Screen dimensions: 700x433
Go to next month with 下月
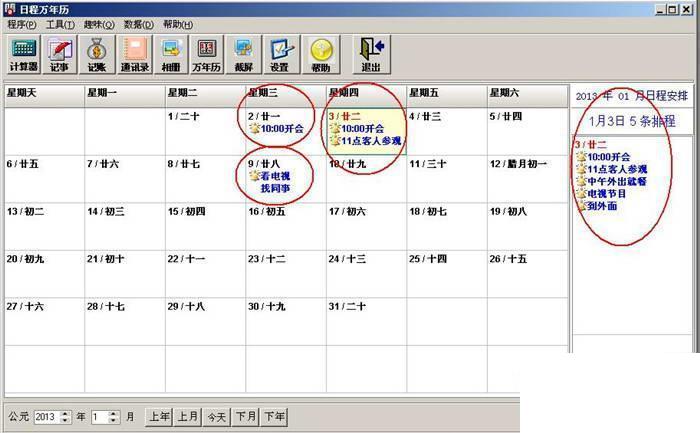(246, 417)
